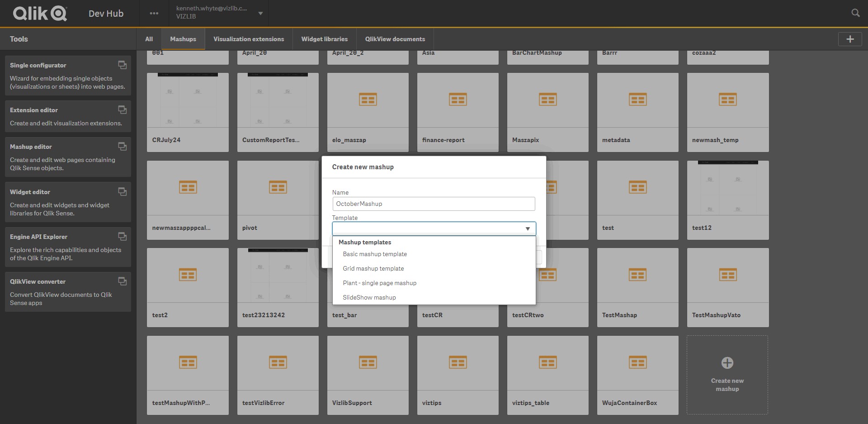
Task: Click the Qlik logo
Action: [x=40, y=14]
